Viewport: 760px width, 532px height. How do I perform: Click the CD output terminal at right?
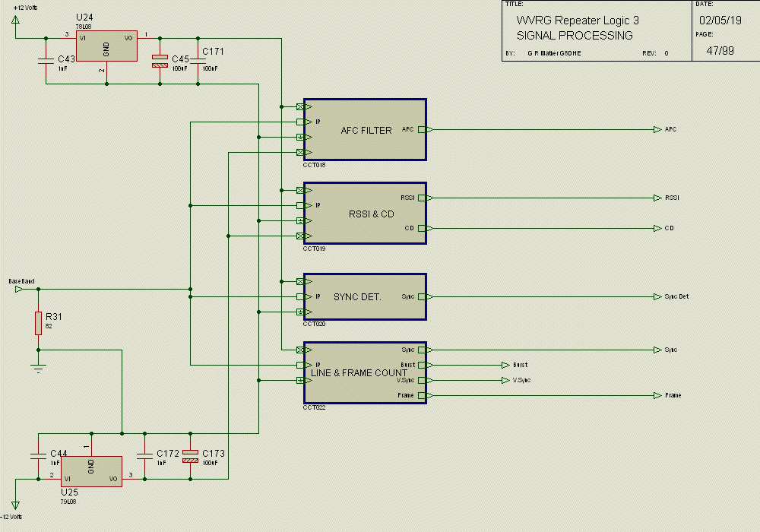pos(657,228)
